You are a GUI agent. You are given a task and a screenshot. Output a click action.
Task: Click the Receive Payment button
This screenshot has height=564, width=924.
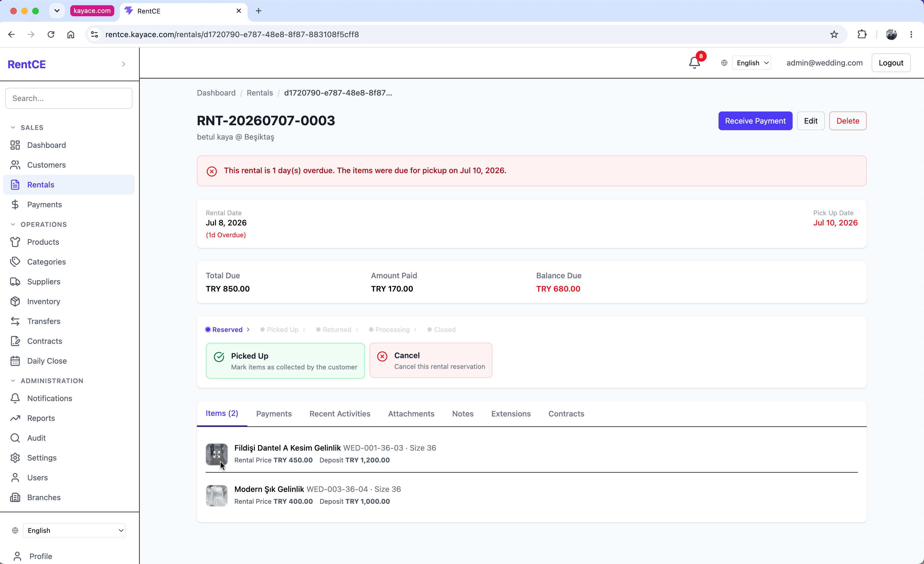coord(755,121)
